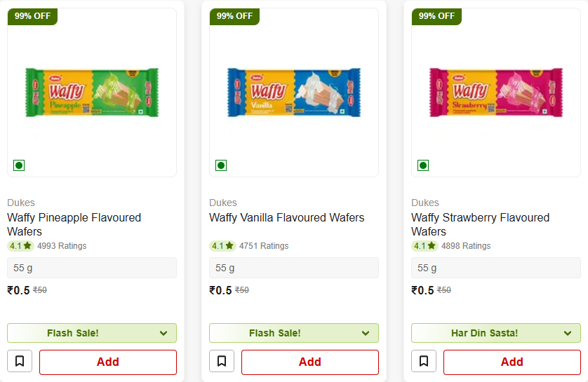Screen dimensions: 588x382
Task: Expand the Flash Sale offer on Pineapple wafers
Action: 92,333
